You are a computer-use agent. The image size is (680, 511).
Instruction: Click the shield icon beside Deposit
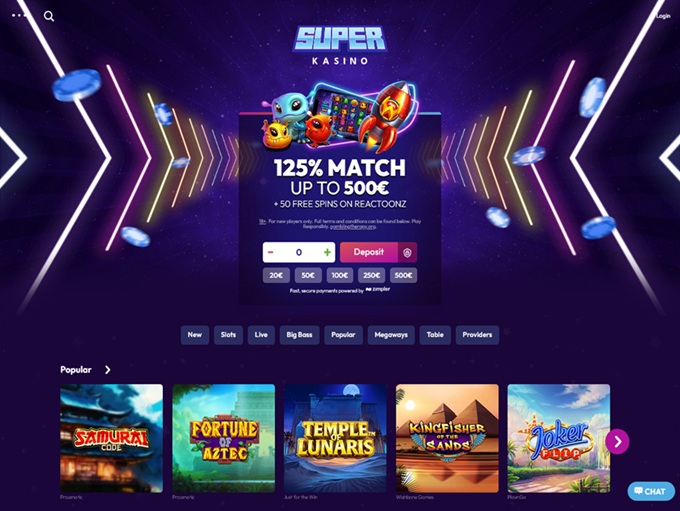pyautogui.click(x=407, y=252)
